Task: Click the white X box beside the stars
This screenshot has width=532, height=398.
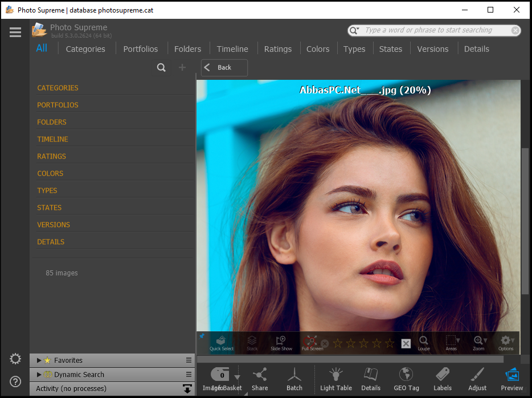Action: (406, 344)
